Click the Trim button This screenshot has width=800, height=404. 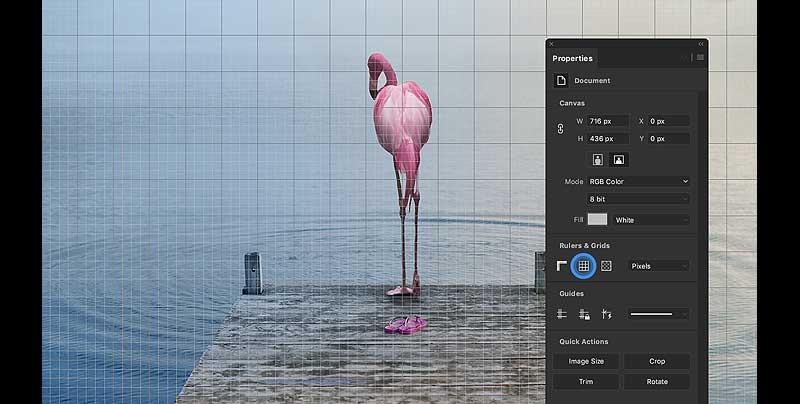(x=586, y=382)
